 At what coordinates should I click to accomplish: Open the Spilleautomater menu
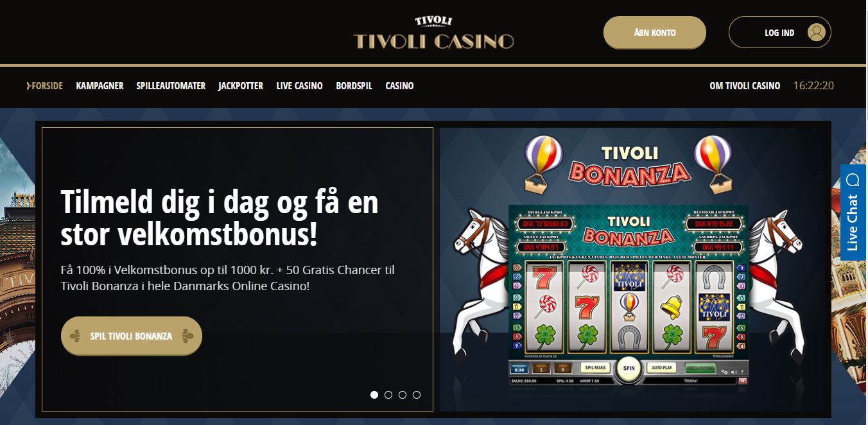coord(171,86)
